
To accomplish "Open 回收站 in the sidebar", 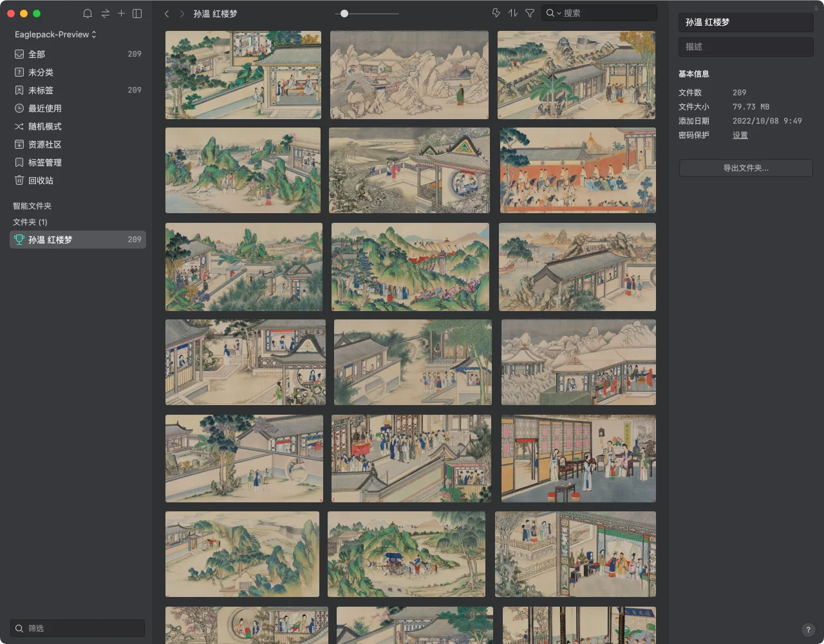I will (x=41, y=180).
